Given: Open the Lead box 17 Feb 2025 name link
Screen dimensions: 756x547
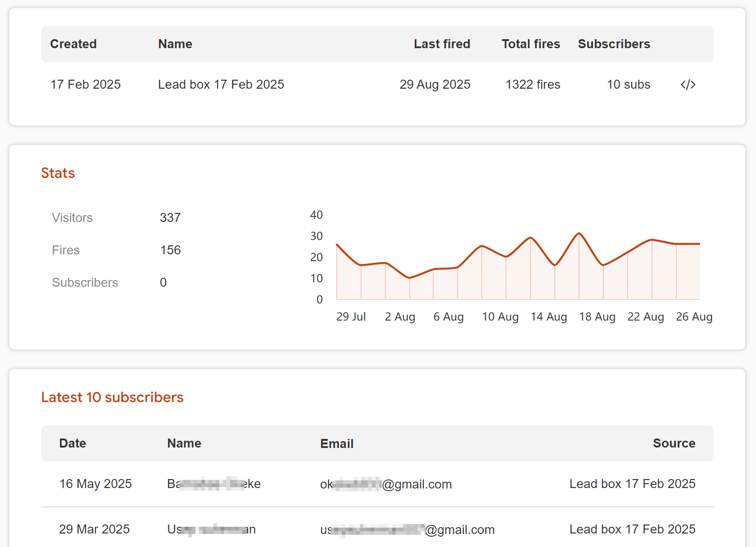Looking at the screenshot, I should pos(221,84).
